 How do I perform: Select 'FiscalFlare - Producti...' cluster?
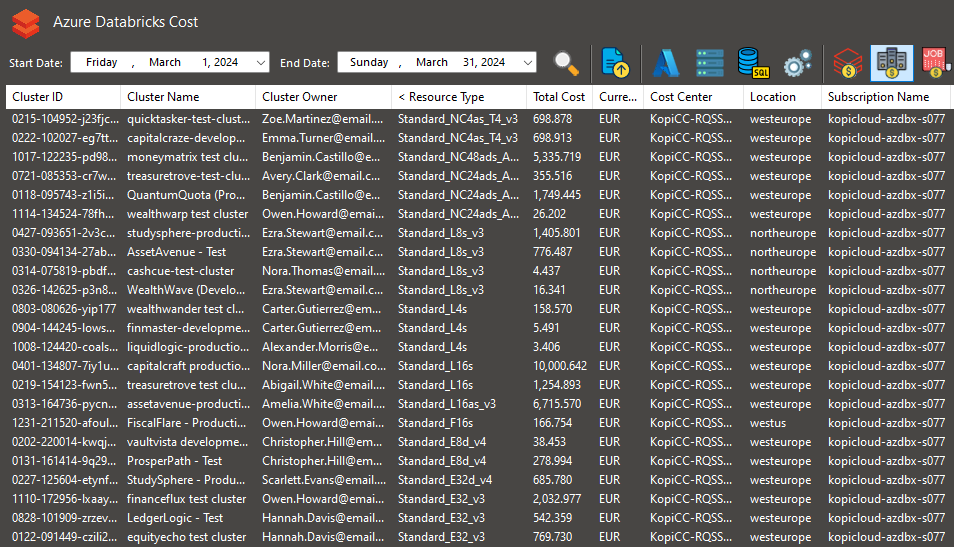(x=186, y=423)
